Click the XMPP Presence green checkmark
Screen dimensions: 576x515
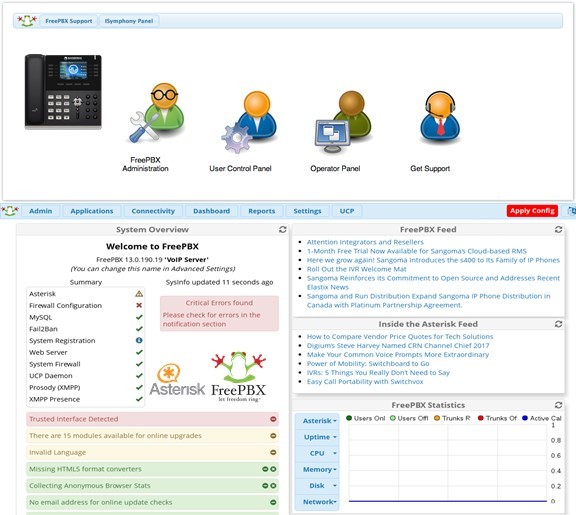(x=139, y=399)
